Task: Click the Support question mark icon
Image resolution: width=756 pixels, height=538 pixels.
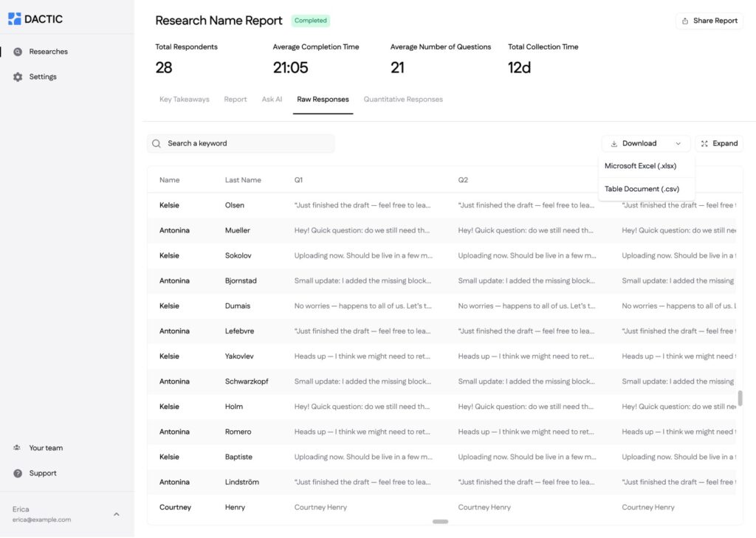Action: point(18,473)
